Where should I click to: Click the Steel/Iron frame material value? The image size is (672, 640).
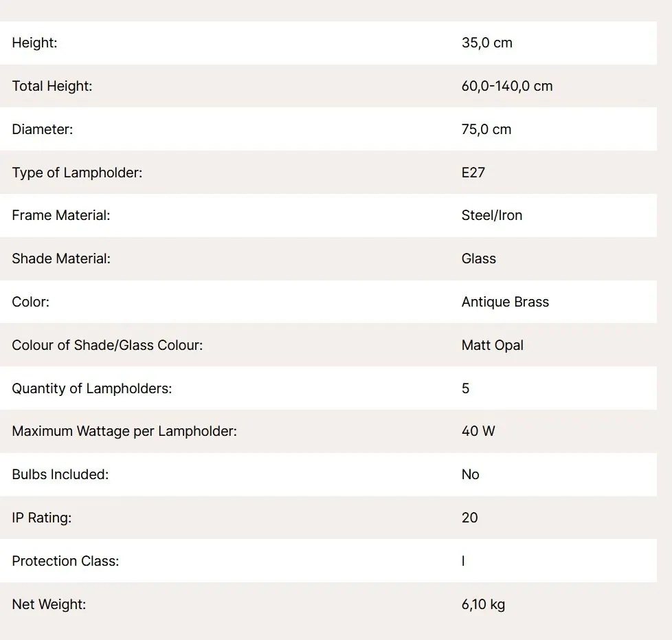point(492,215)
